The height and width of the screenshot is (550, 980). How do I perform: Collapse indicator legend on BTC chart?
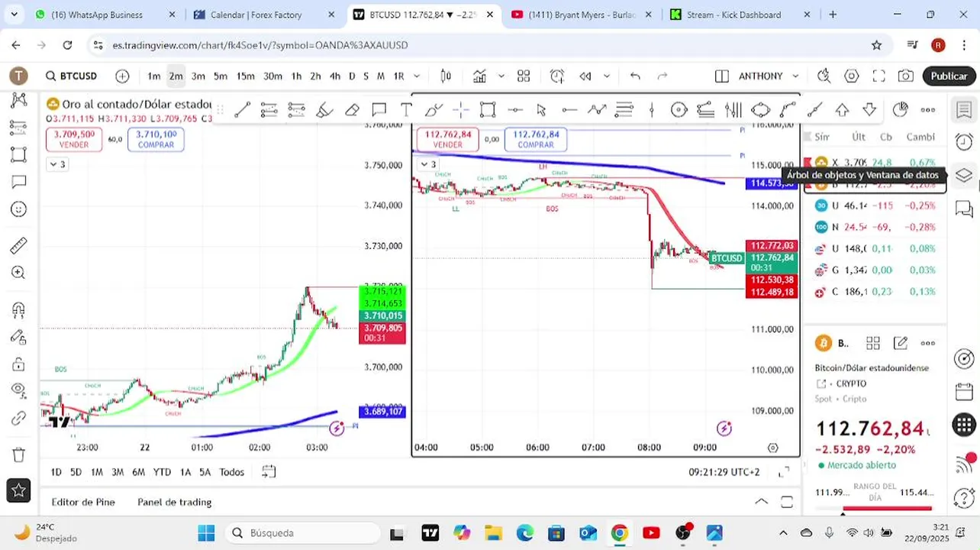point(429,164)
